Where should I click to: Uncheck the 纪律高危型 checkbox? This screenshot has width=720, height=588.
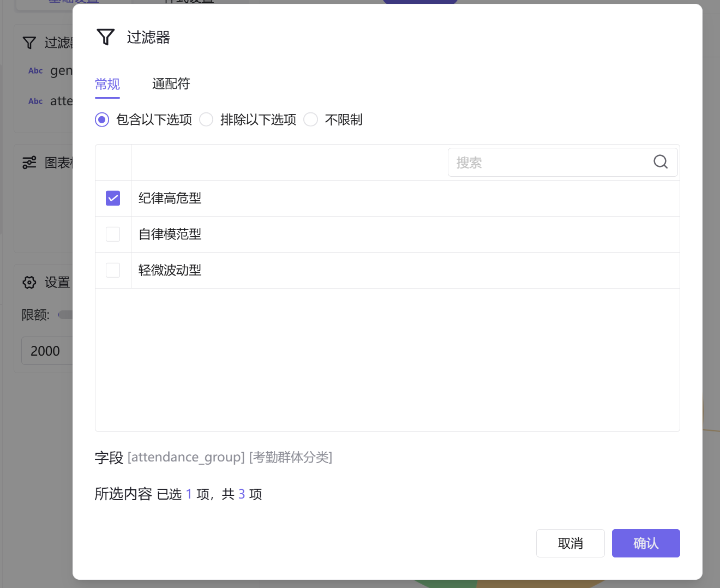(113, 198)
